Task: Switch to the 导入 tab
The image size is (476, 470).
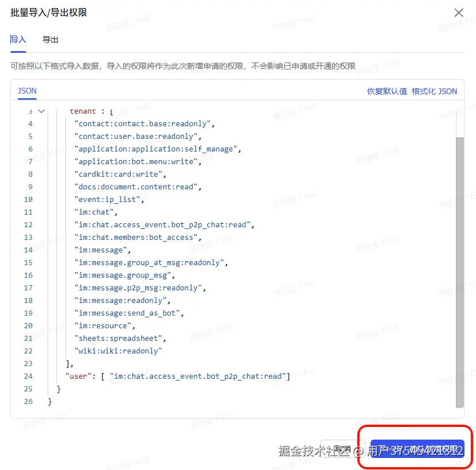Action: pyautogui.click(x=18, y=40)
